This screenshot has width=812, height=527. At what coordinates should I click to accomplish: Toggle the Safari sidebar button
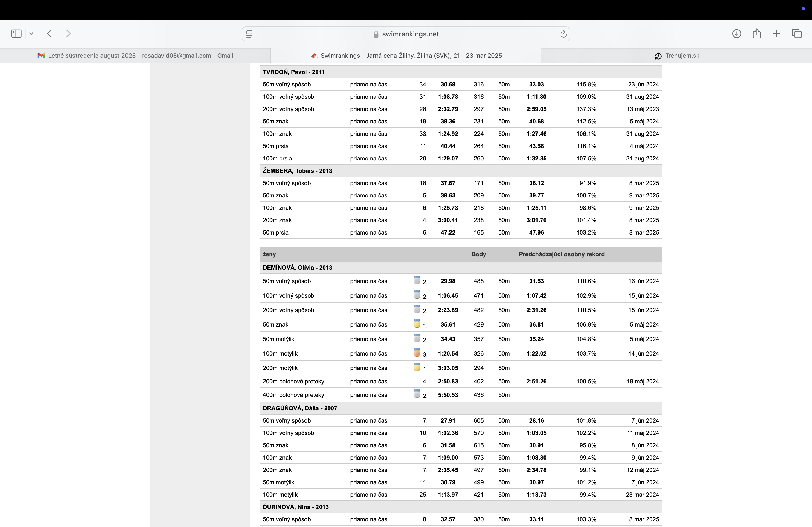pos(16,33)
